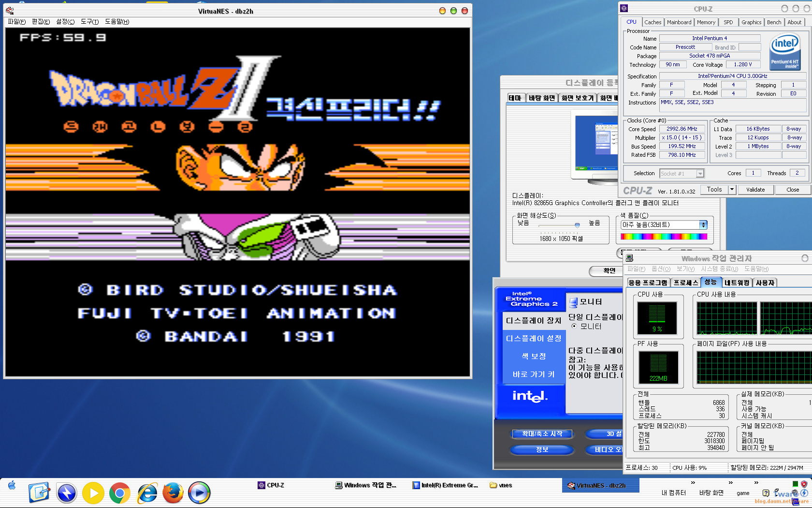
Task: Open Firefox from the dock
Action: (x=173, y=493)
